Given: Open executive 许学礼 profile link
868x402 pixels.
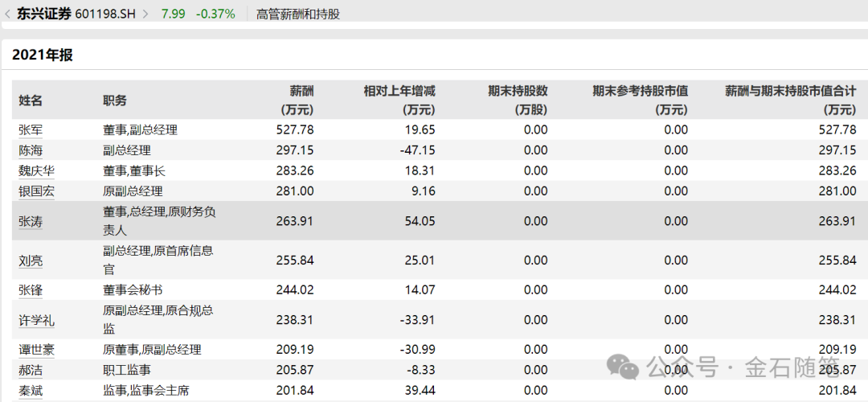Looking at the screenshot, I should pos(36,320).
